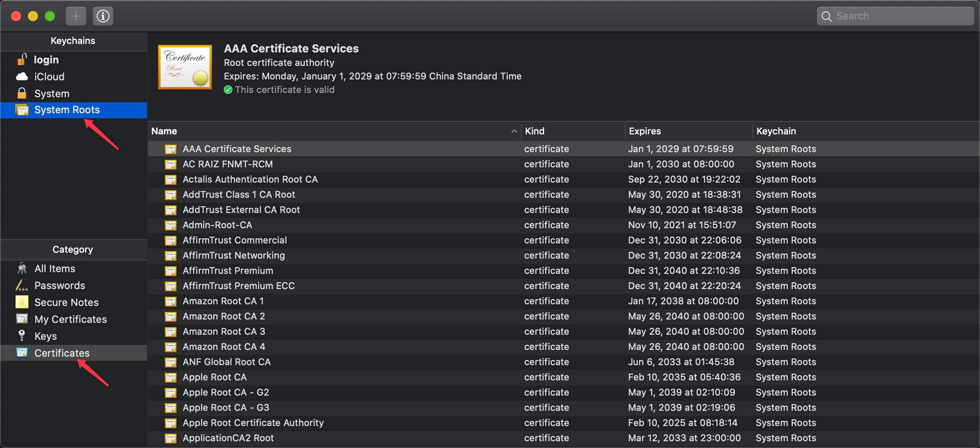Viewport: 980px width, 448px height.
Task: Select Amazon Root CA 3 name
Action: pos(224,331)
